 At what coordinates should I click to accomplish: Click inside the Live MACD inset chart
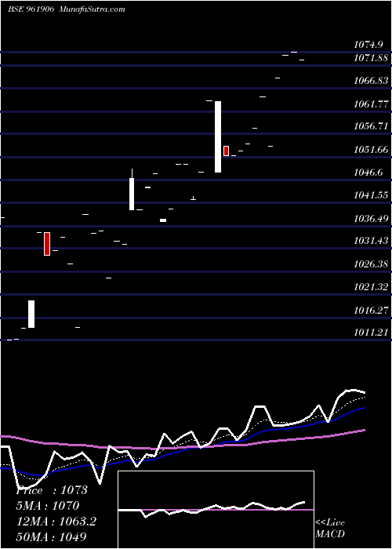(216, 510)
